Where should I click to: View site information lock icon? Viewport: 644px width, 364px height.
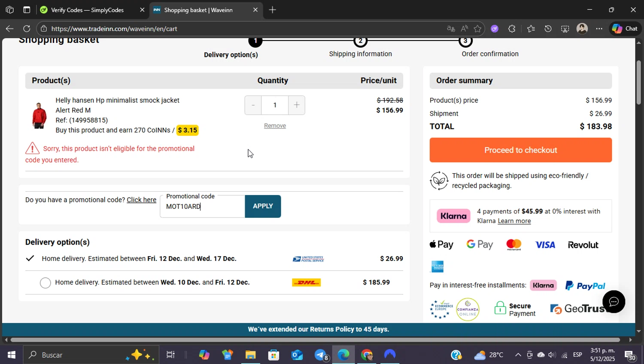coord(43,29)
